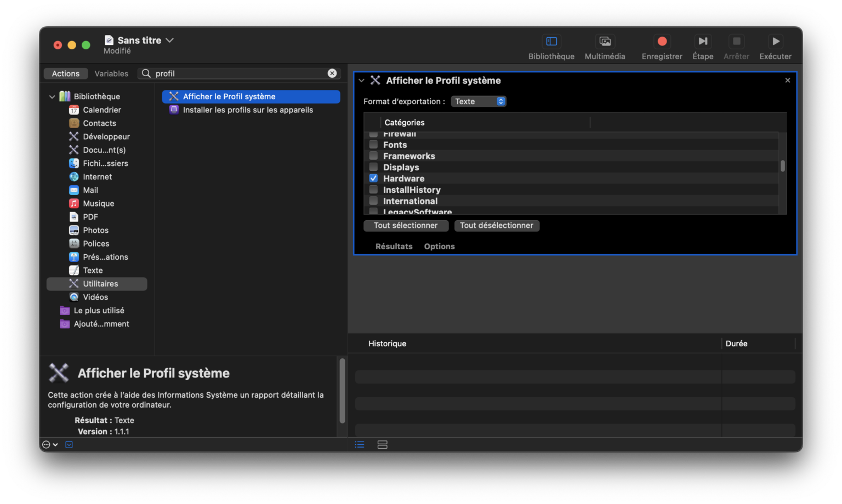
Task: Open the Format d'exportation Texte dropdown
Action: (478, 101)
